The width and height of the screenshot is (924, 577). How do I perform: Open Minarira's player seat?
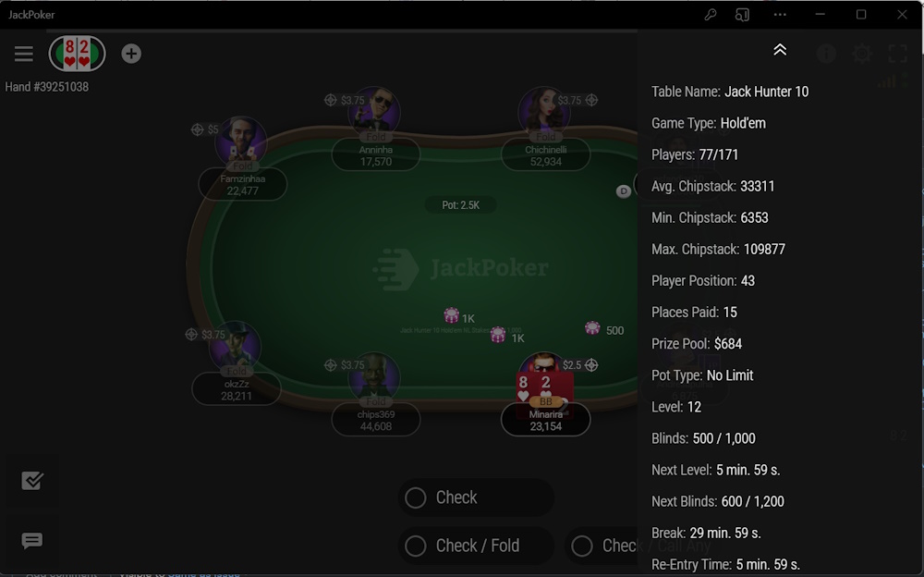tap(546, 420)
